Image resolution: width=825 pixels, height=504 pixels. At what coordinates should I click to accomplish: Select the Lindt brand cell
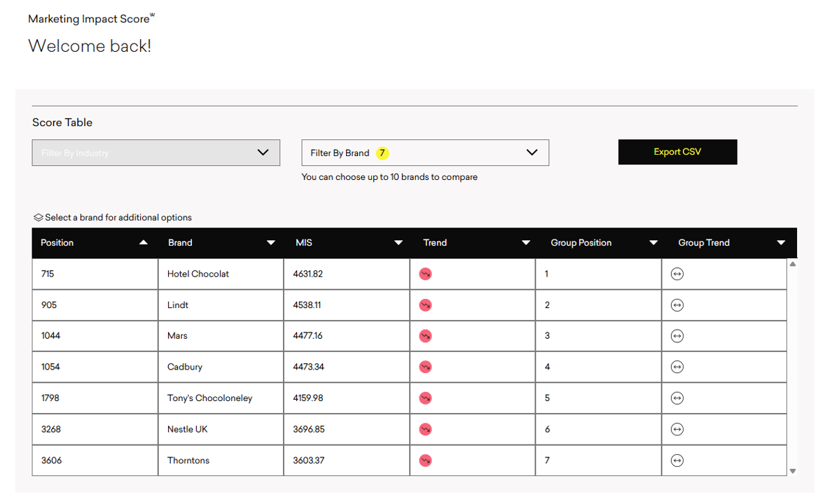point(221,305)
